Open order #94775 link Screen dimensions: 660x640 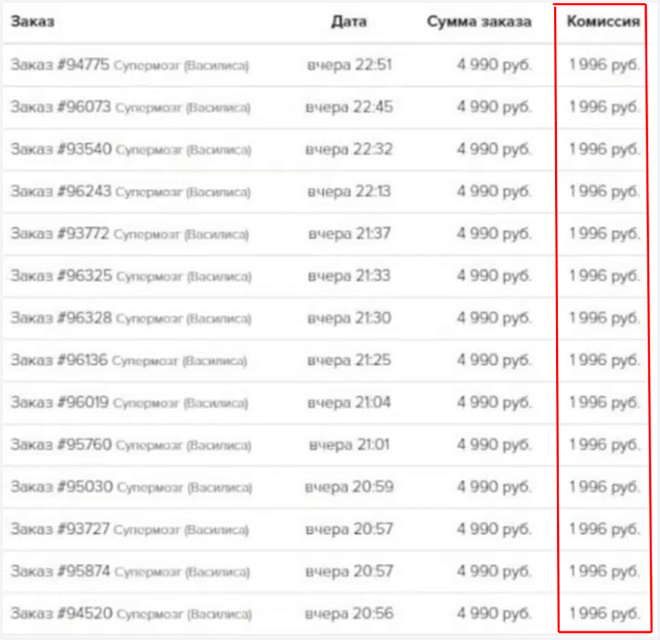(60, 65)
